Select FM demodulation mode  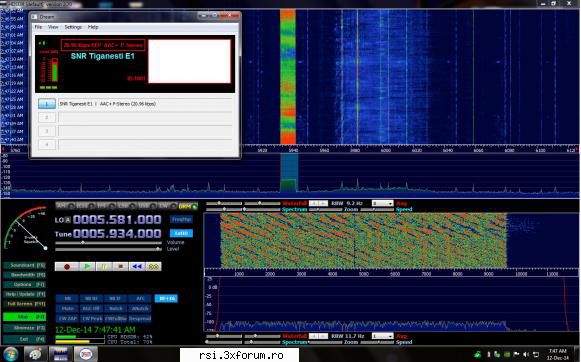pyautogui.click(x=105, y=206)
